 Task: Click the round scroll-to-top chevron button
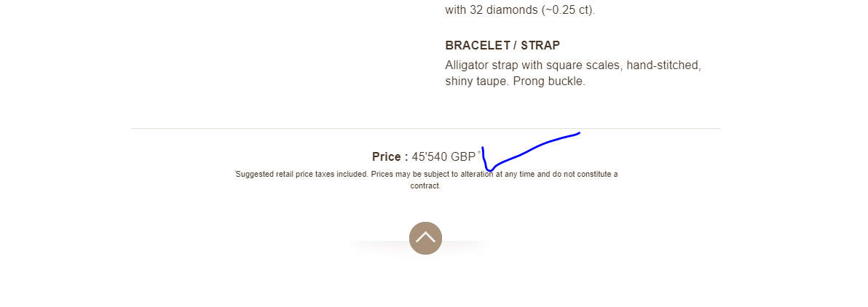(425, 239)
